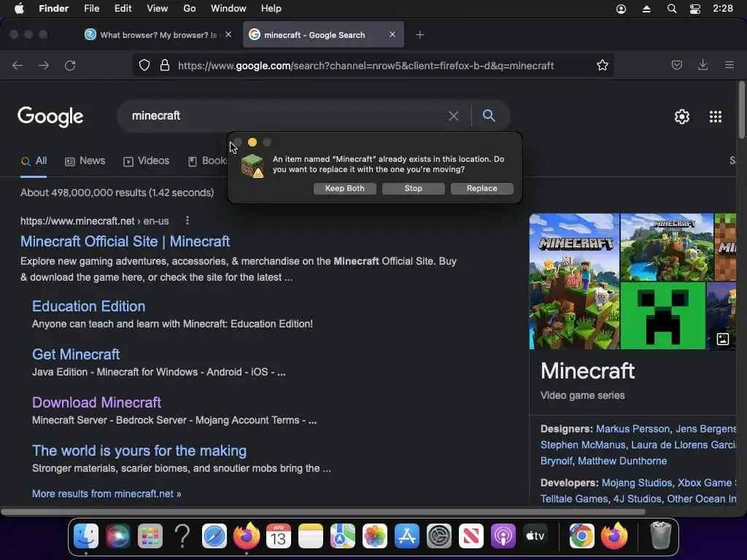Image resolution: width=747 pixels, height=560 pixels.
Task: Open Calendar from the Dock
Action: click(279, 536)
